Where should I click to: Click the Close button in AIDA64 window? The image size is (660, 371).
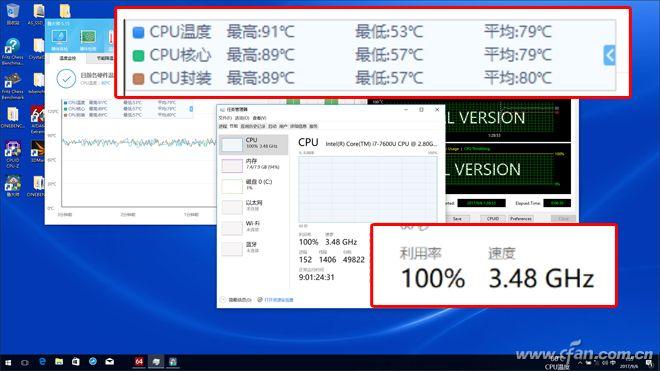(564, 219)
